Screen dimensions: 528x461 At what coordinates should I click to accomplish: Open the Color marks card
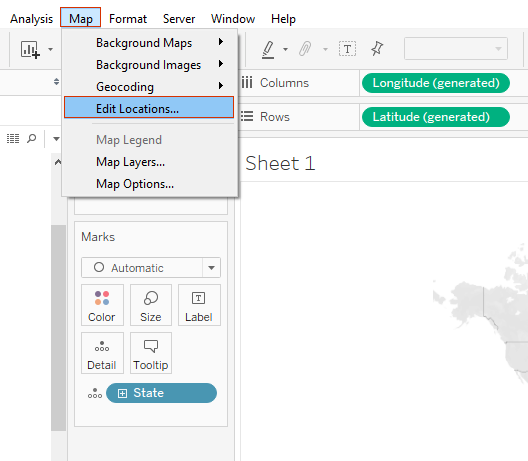[x=102, y=305]
